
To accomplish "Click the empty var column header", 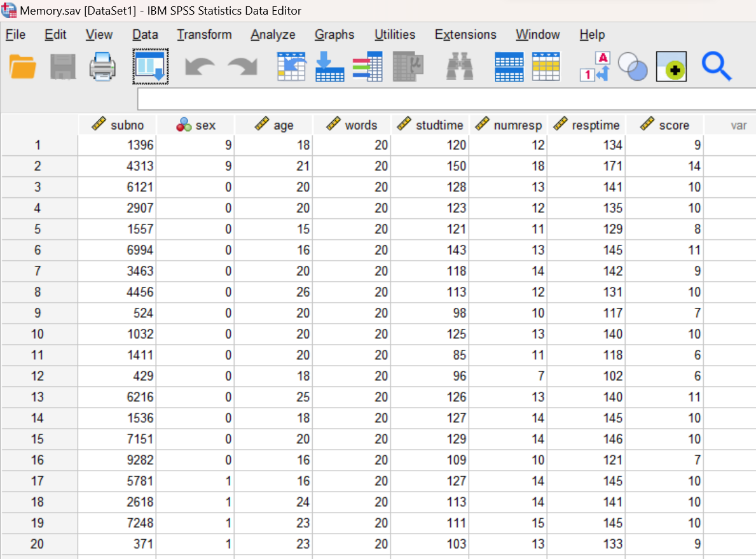I will [x=731, y=125].
